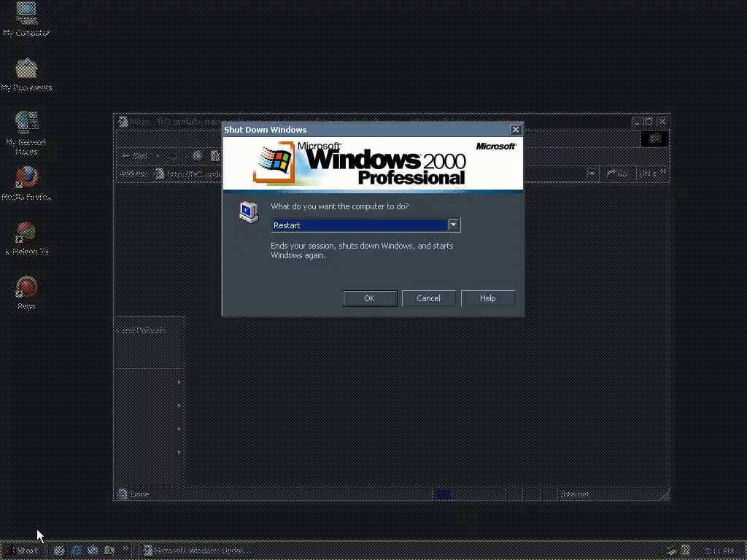
Task: Close the Shut Down Windows dialog
Action: (516, 130)
